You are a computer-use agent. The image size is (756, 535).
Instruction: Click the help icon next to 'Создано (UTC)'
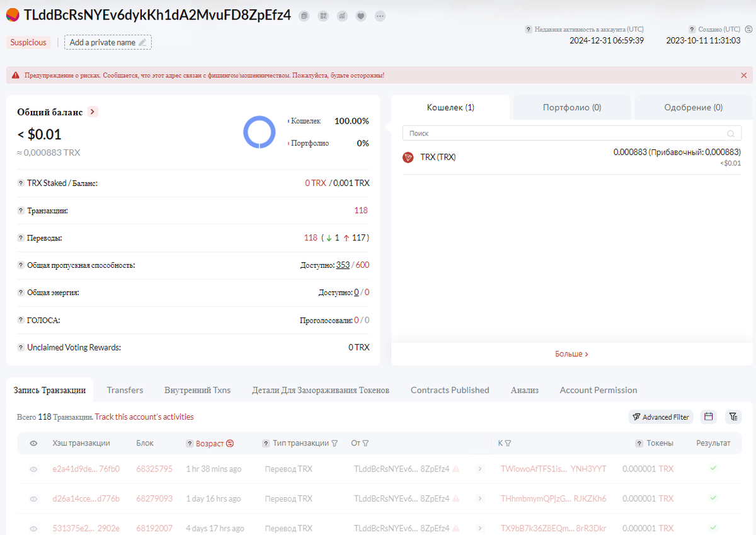click(692, 30)
